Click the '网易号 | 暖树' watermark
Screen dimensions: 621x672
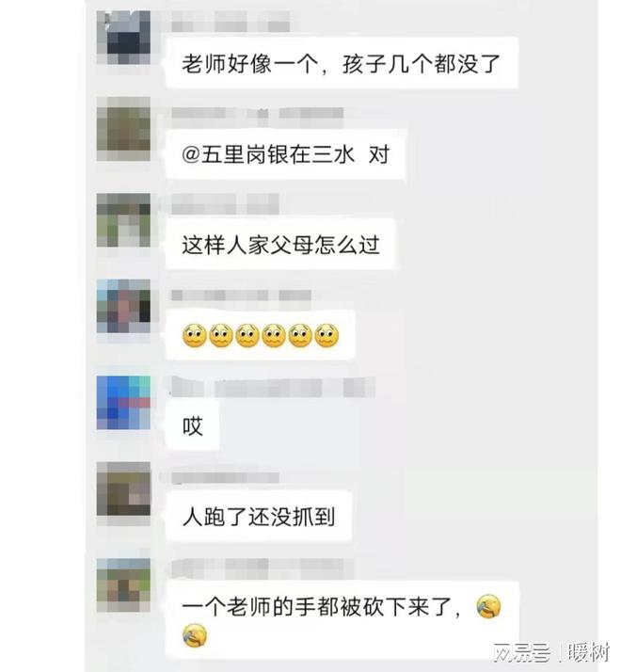[x=551, y=653]
